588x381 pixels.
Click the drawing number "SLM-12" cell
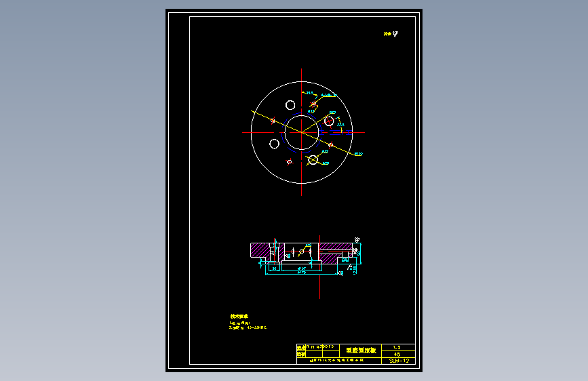[398, 361]
